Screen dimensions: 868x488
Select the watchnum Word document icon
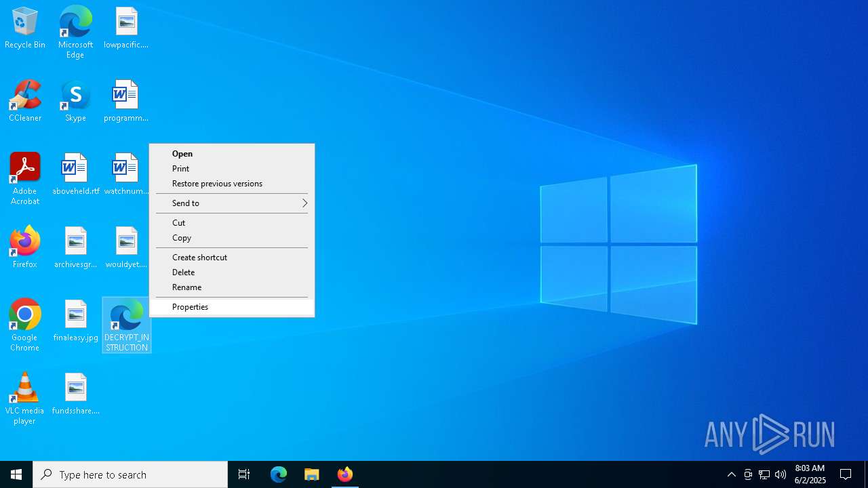(x=126, y=174)
